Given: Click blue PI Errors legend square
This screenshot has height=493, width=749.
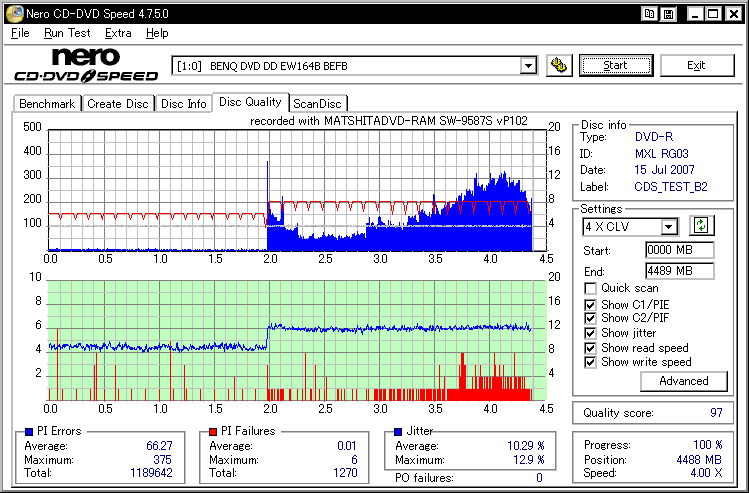Looking at the screenshot, I should [x=29, y=432].
